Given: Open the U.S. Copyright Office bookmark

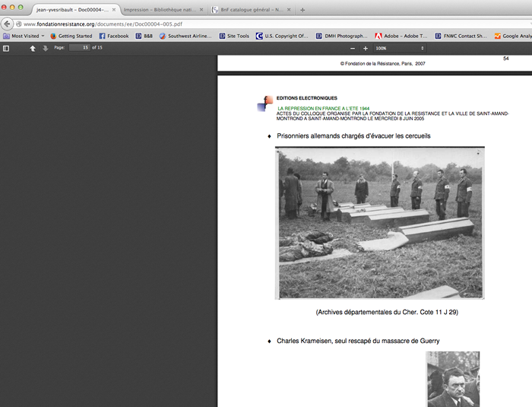Looking at the screenshot, I should [x=282, y=36].
